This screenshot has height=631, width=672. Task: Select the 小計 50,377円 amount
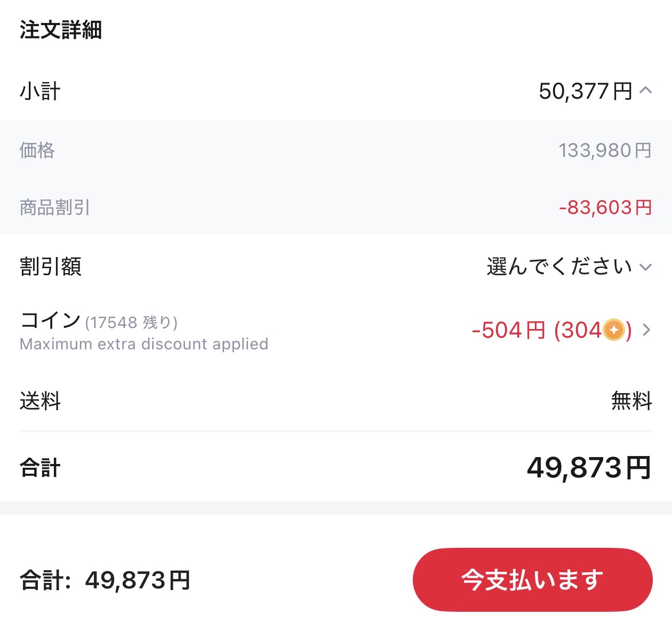coord(585,91)
